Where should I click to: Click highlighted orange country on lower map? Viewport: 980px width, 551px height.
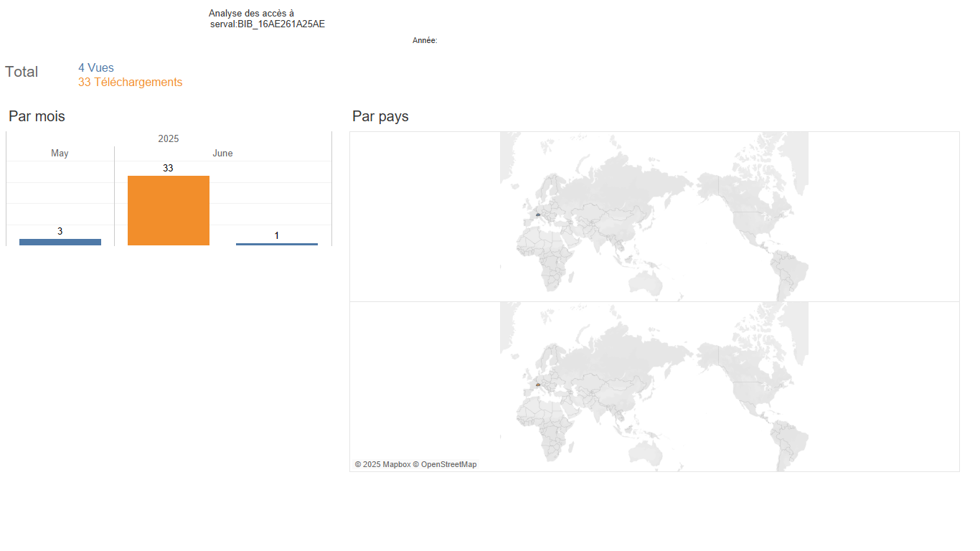(x=537, y=385)
